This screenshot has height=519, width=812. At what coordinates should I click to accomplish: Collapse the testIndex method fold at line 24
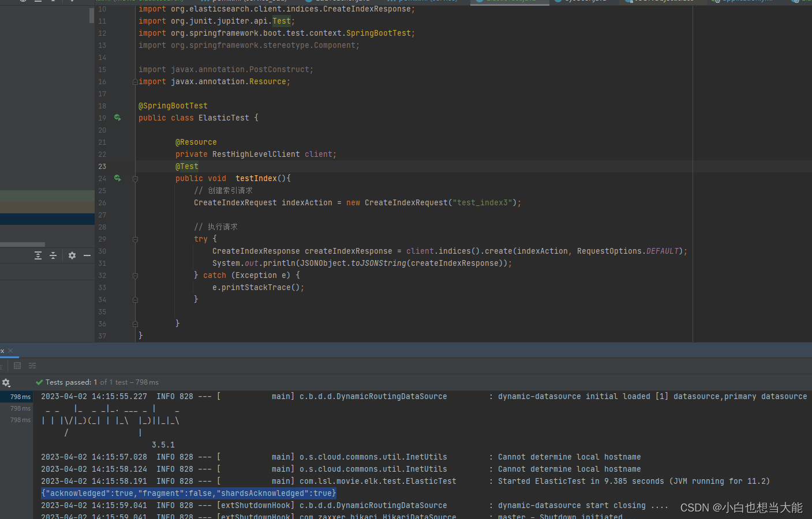pyautogui.click(x=135, y=179)
